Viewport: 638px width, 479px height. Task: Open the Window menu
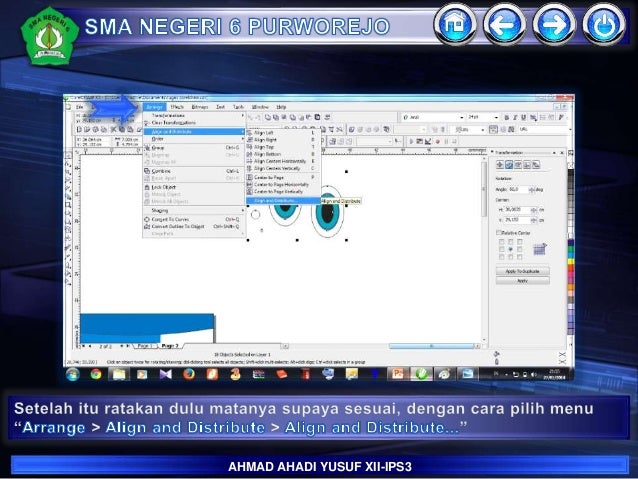pos(260,107)
